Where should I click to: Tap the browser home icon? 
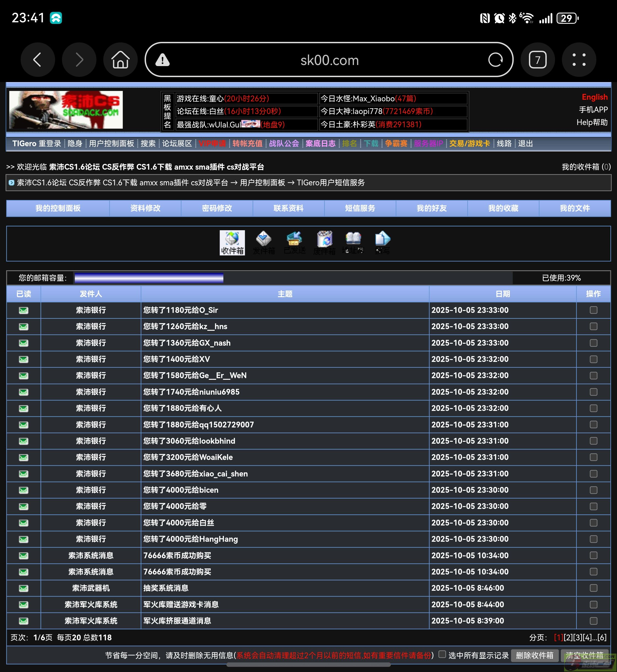pos(120,60)
